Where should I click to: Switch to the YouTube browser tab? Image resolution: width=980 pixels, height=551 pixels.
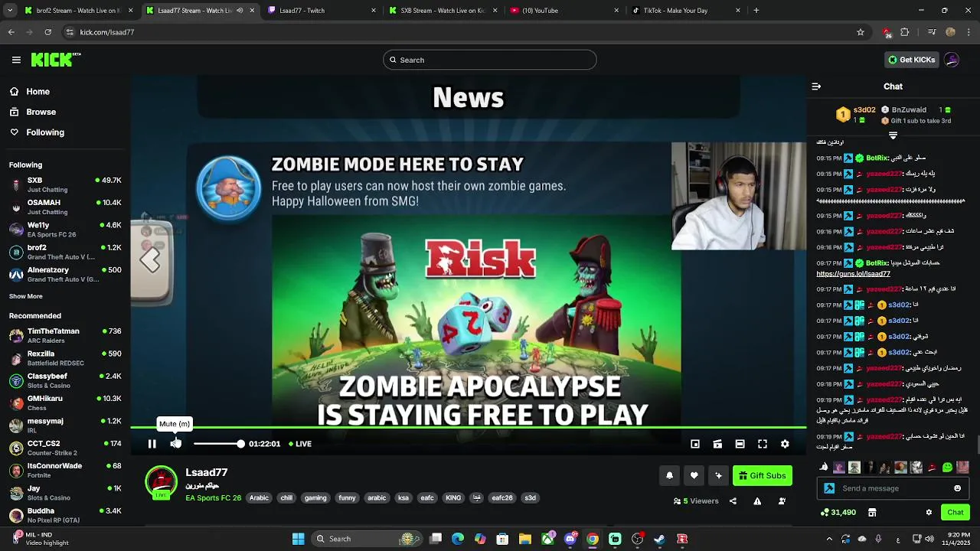(x=563, y=11)
